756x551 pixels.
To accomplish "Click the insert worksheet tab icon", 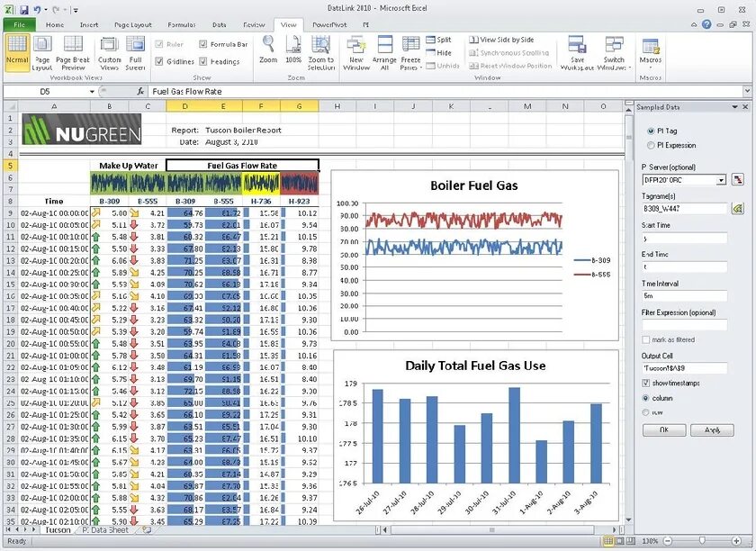I will pos(147,529).
